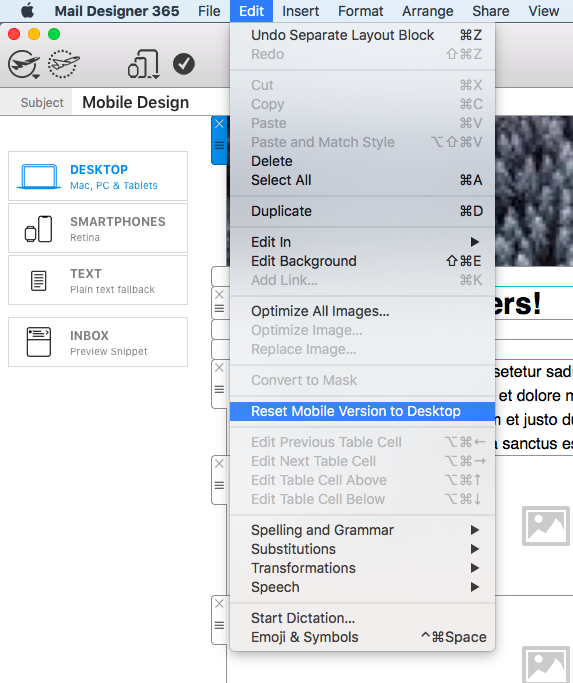Open the File menu

click(x=209, y=10)
